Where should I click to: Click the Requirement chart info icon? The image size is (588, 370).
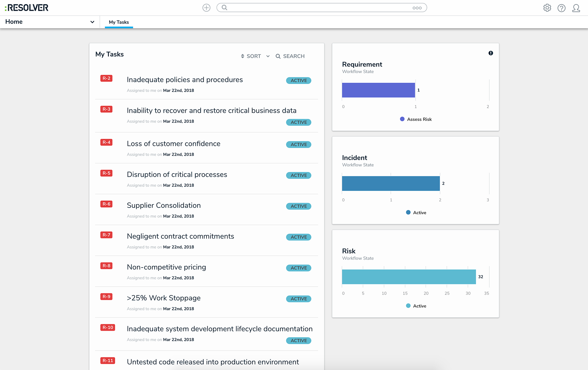tap(491, 53)
